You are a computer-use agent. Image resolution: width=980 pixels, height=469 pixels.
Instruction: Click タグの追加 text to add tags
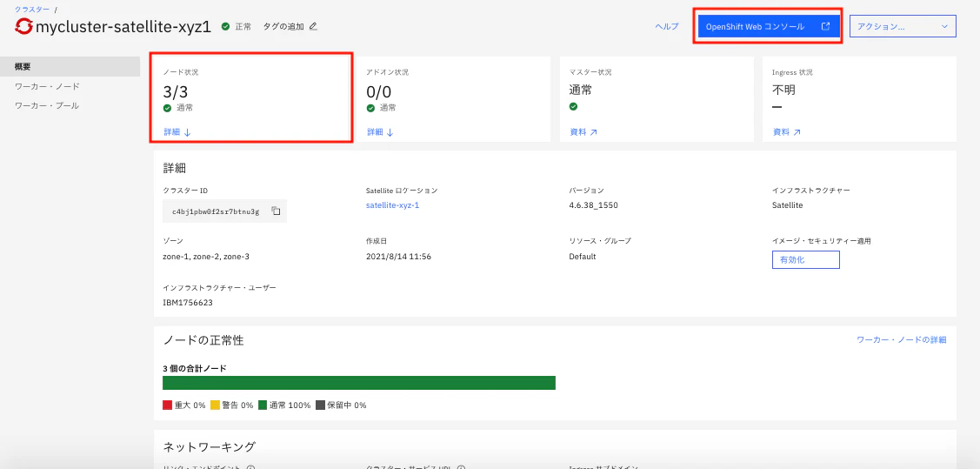[x=283, y=27]
